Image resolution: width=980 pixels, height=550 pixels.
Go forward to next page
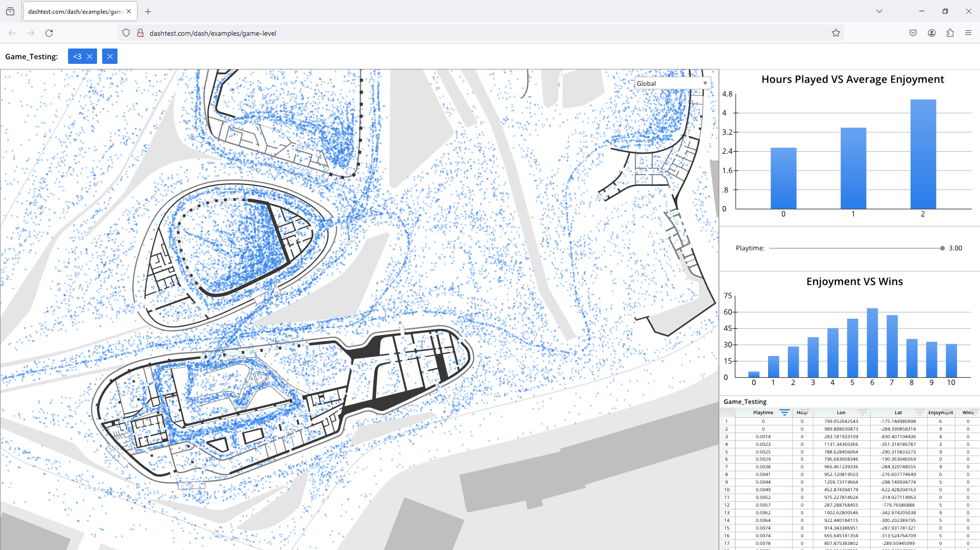tap(31, 33)
